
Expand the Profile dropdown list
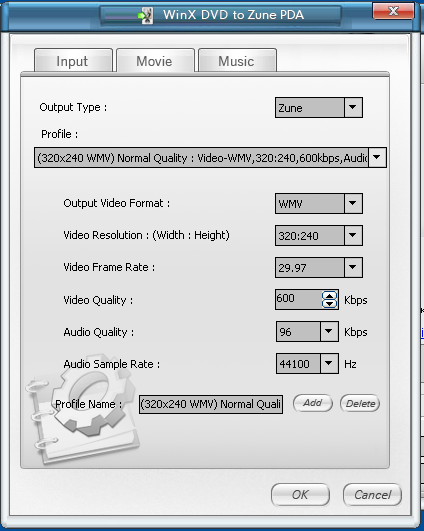377,157
